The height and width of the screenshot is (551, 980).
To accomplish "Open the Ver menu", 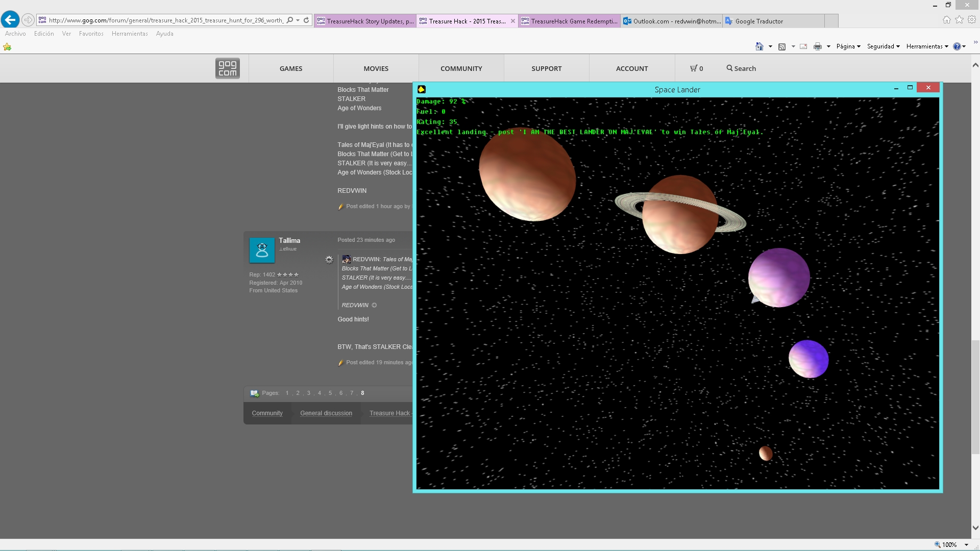I will [x=66, y=34].
